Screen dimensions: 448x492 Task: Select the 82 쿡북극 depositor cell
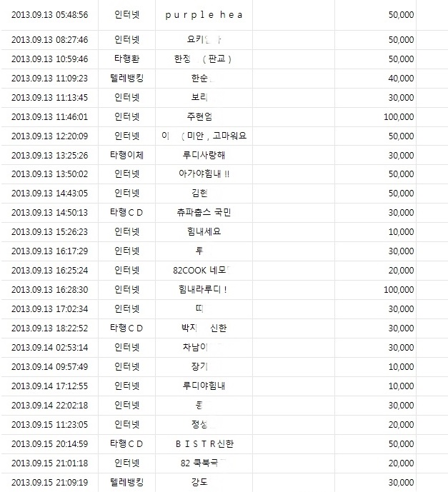[x=203, y=463]
